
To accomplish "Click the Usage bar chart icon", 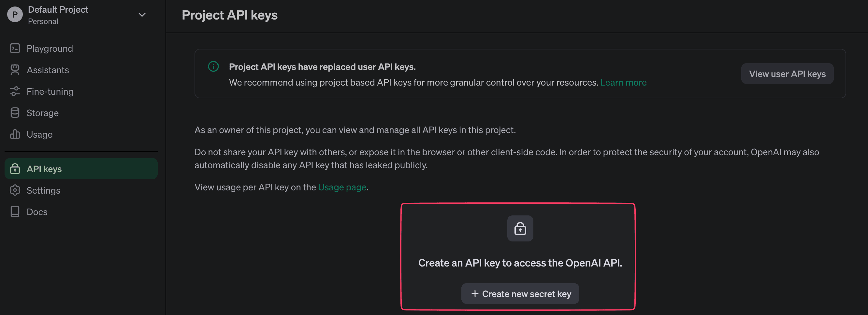I will pyautogui.click(x=15, y=134).
